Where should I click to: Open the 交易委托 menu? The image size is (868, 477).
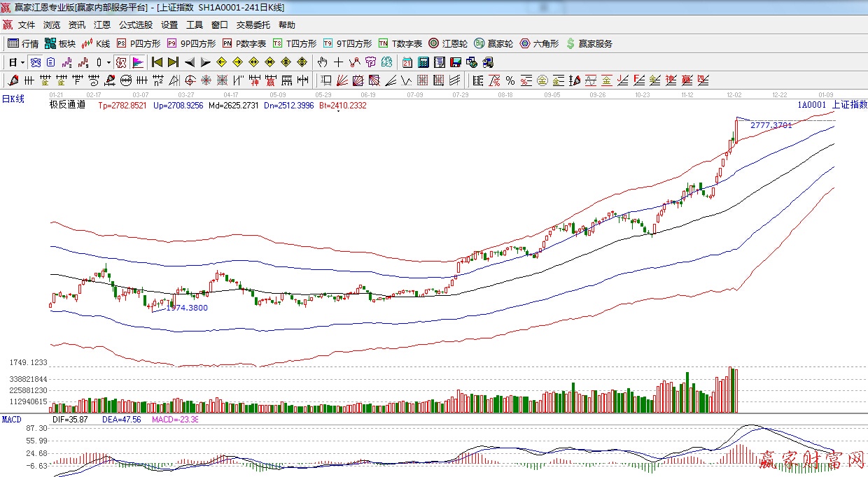pyautogui.click(x=253, y=25)
